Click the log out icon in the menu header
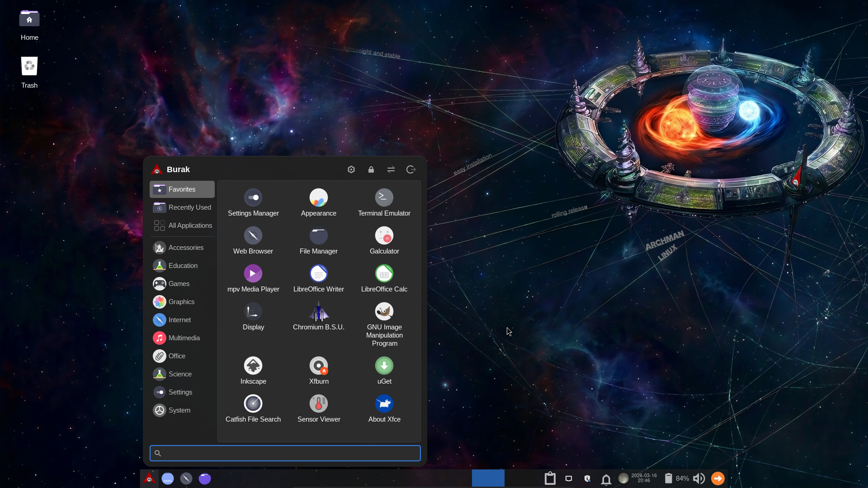 pos(411,169)
